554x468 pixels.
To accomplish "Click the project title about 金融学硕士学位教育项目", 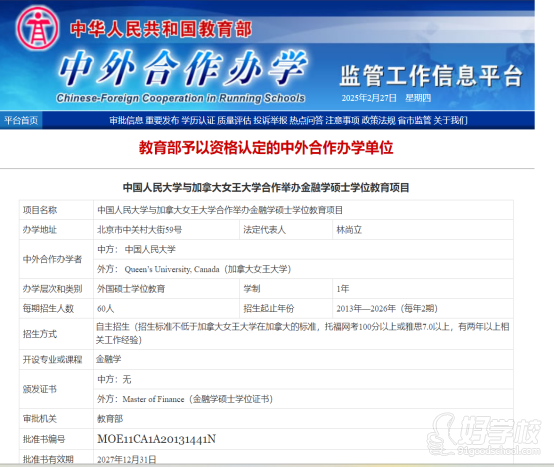I will [266, 188].
